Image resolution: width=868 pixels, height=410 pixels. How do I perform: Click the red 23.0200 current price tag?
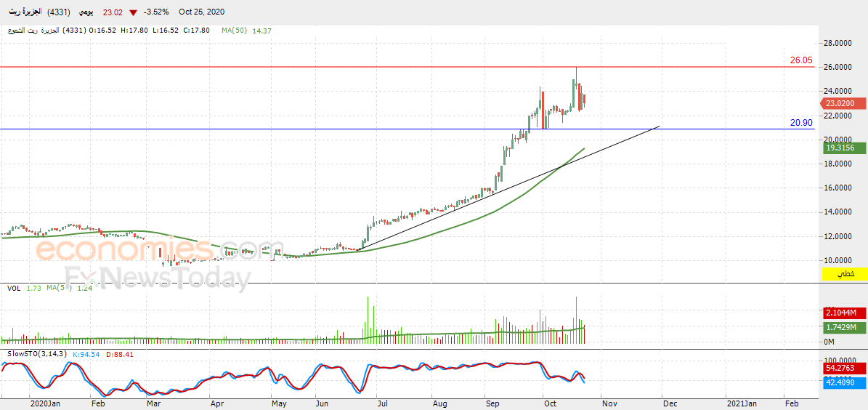click(844, 104)
